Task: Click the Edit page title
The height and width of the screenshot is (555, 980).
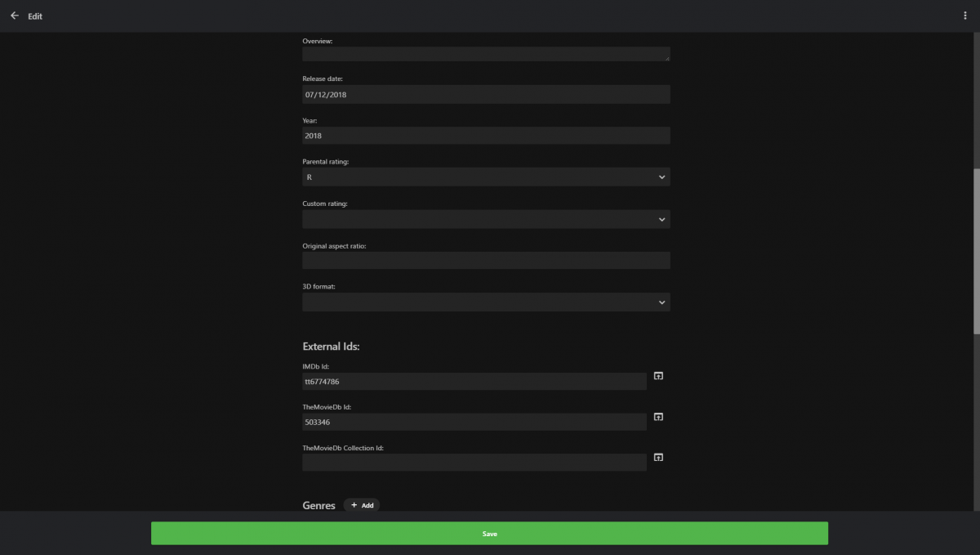Action: click(35, 16)
